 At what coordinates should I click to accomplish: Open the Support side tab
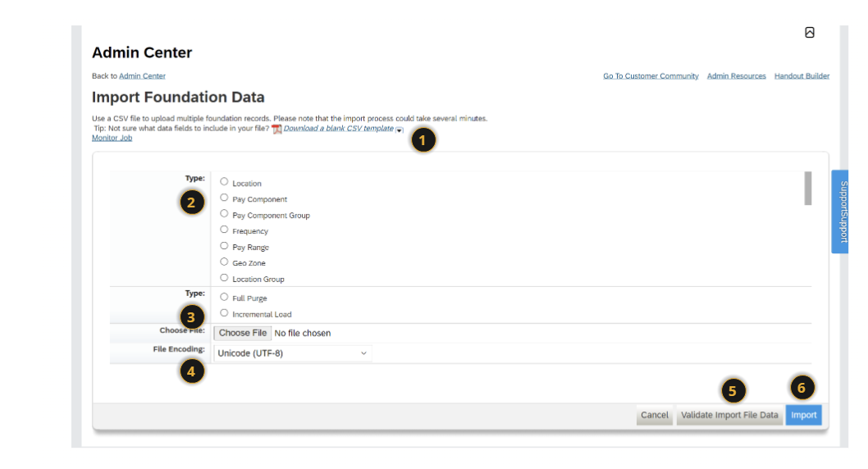click(840, 212)
